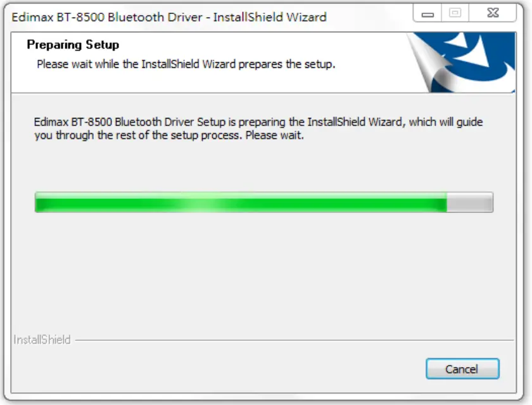Click the Cancel button
532x405 pixels.
click(462, 369)
